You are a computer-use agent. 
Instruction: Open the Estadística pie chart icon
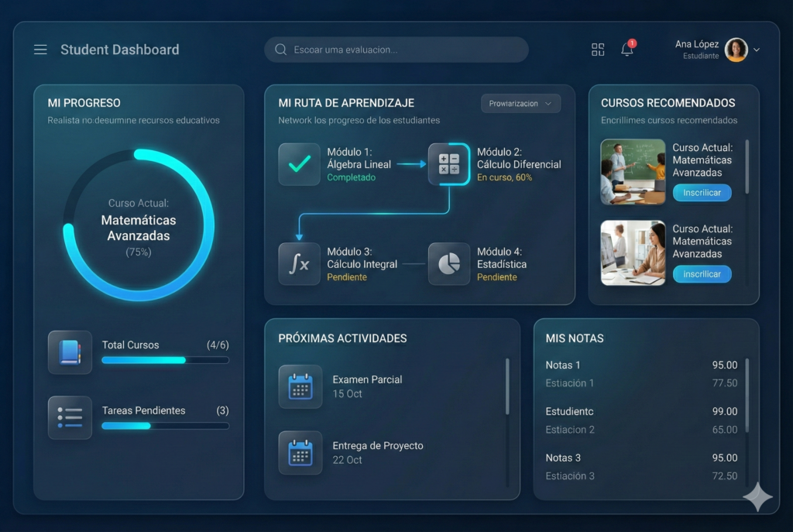click(x=449, y=264)
